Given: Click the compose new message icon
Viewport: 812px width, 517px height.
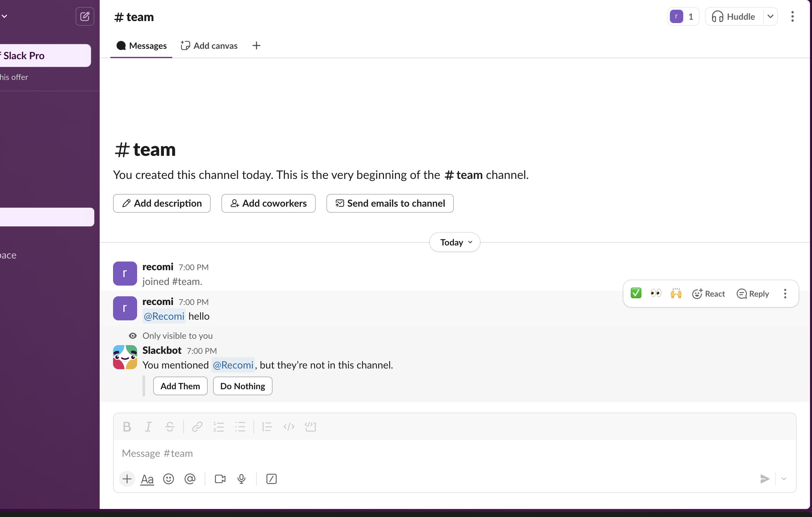Looking at the screenshot, I should [x=85, y=16].
